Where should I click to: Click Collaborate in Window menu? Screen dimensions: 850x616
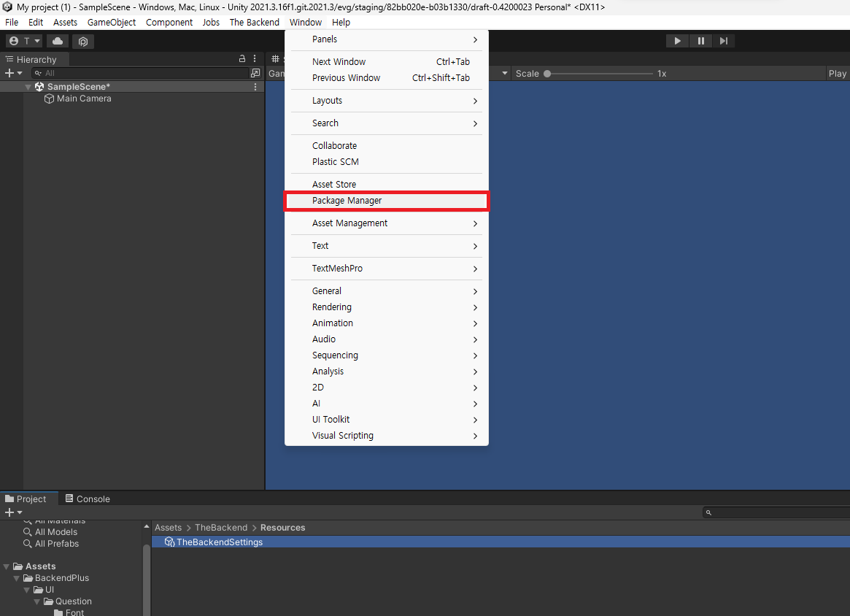387,146
